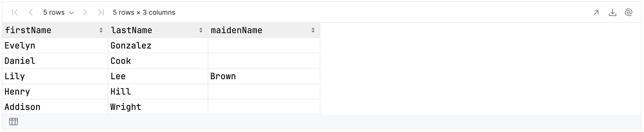Select the maidenName column header
The image size is (644, 132).
click(x=264, y=30)
